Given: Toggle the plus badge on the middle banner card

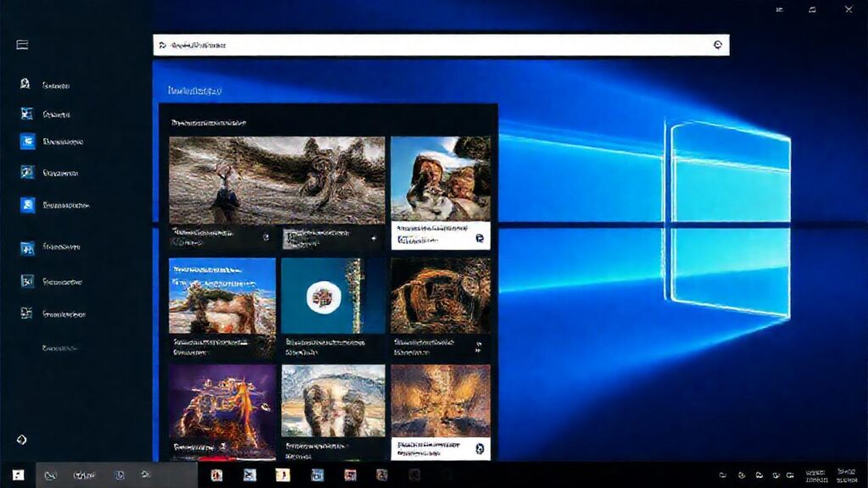Looking at the screenshot, I should 373,240.
